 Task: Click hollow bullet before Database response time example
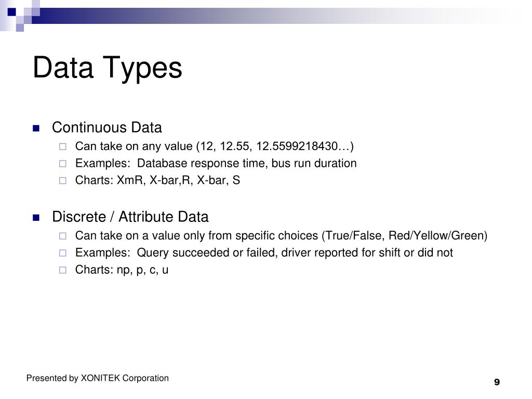pyautogui.click(x=63, y=164)
